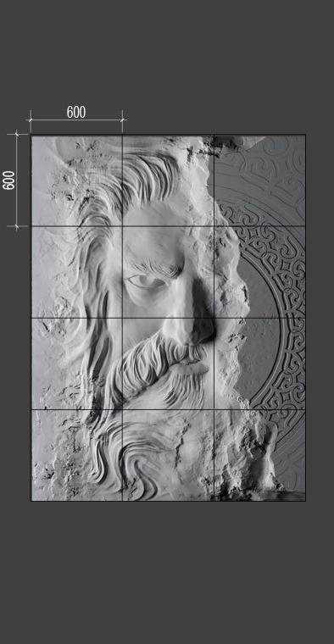Click the left arrow tick of horizontal dimension
This screenshot has width=334, height=644.
pyautogui.click(x=31, y=119)
